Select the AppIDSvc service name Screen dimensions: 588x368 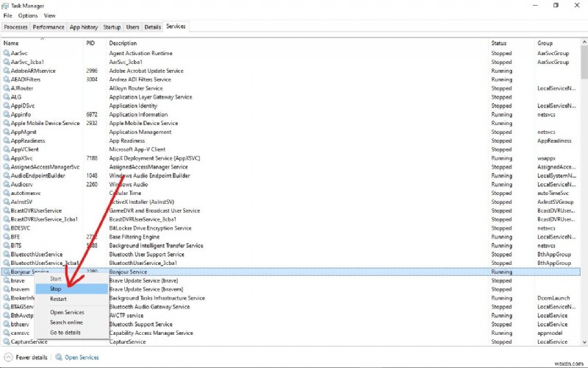23,105
